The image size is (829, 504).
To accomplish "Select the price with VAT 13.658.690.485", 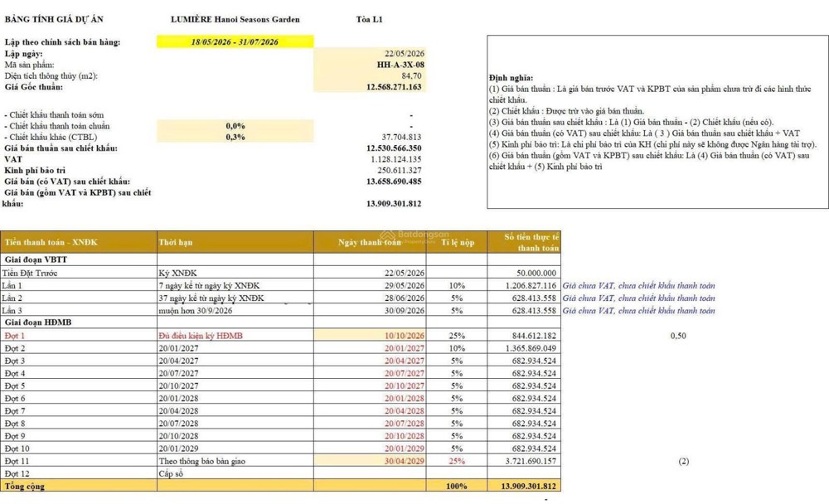I will pyautogui.click(x=394, y=182).
